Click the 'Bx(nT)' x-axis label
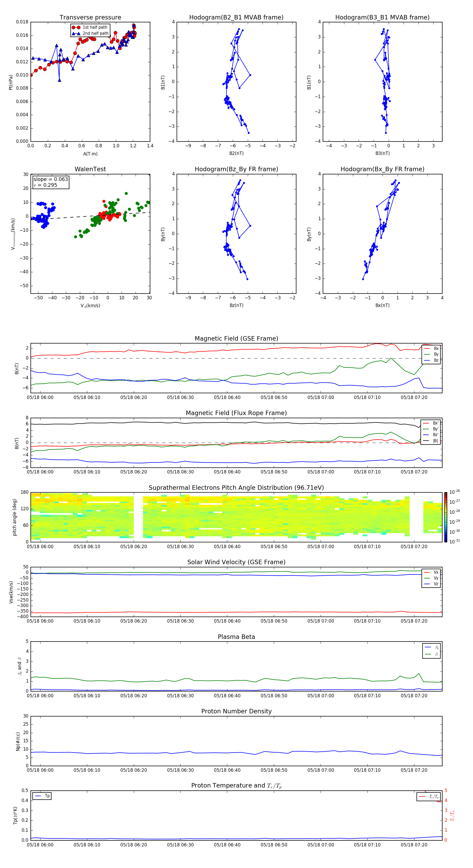The width and height of the screenshot is (473, 868). click(382, 305)
